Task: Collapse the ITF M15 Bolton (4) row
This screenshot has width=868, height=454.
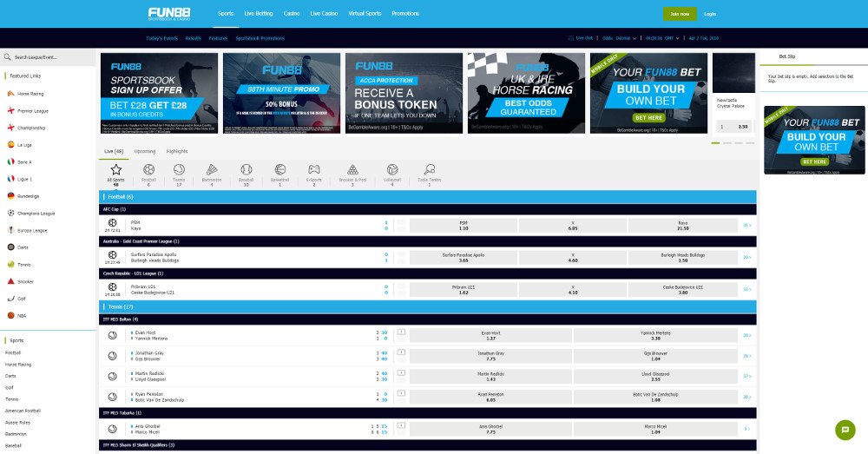Action: [427, 319]
